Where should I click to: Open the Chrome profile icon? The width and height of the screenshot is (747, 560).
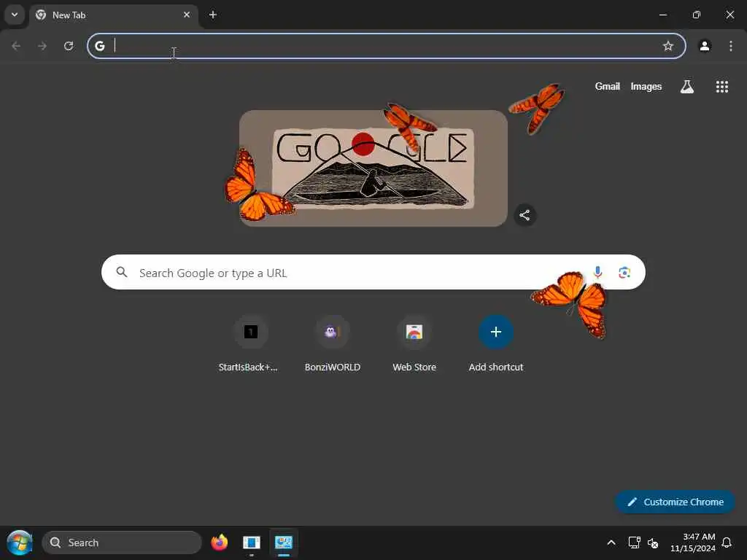pyautogui.click(x=705, y=46)
